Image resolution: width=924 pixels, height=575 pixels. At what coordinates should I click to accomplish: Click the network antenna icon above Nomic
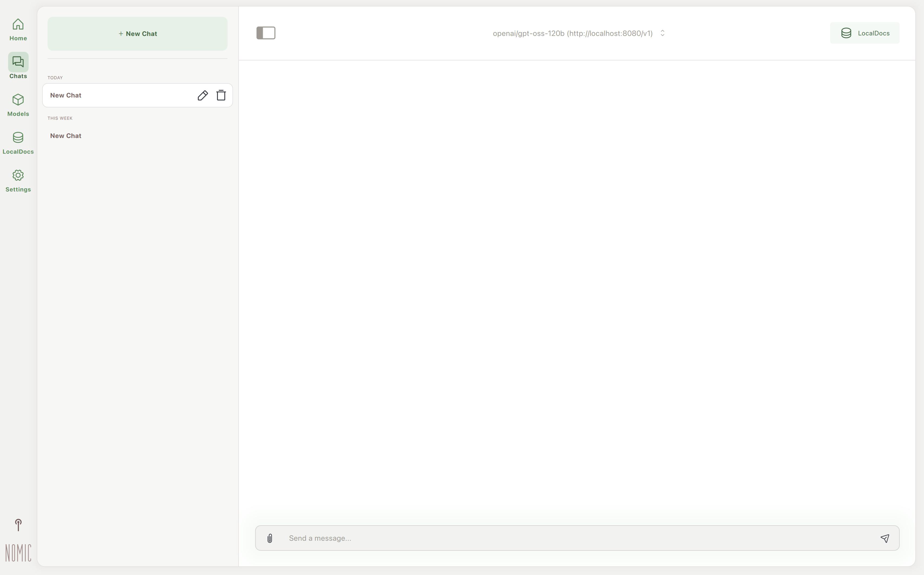click(x=18, y=525)
